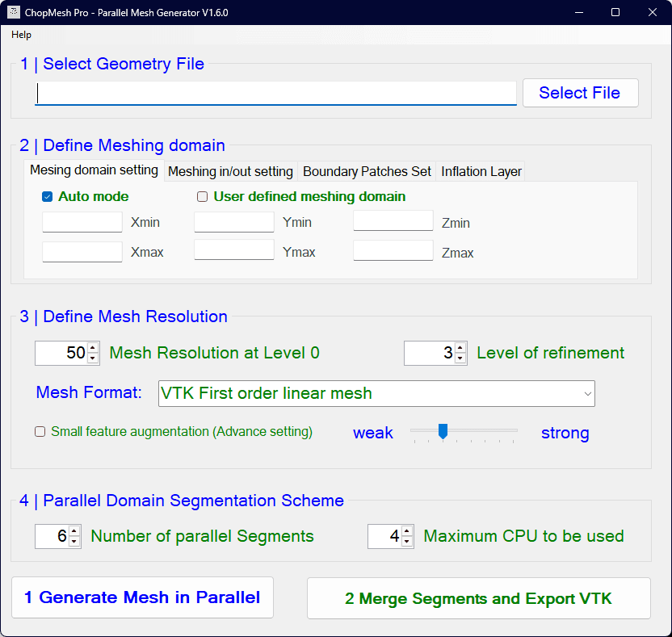Minimize the ChopMesh Pro window

[x=579, y=12]
